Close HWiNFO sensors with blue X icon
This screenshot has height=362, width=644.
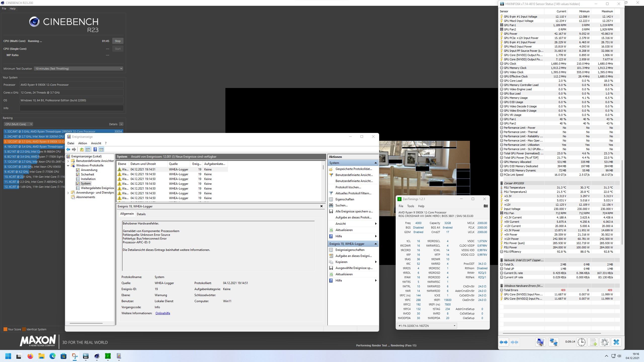pos(616,342)
